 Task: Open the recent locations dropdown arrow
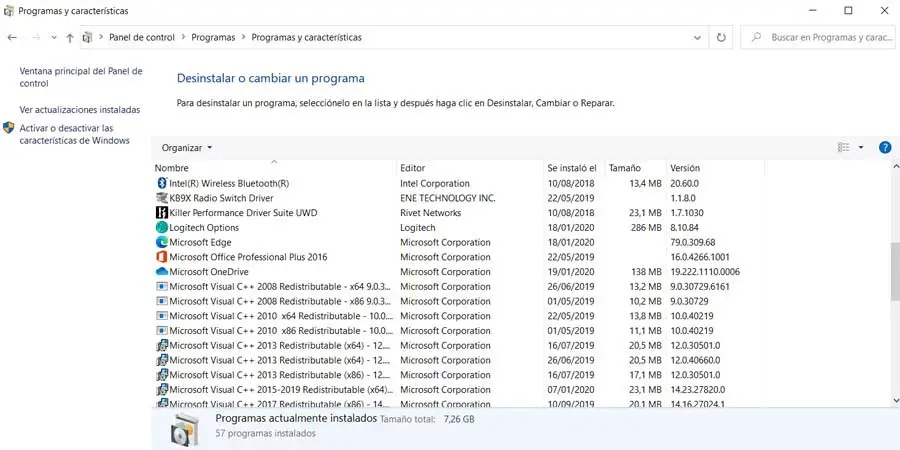pos(54,37)
